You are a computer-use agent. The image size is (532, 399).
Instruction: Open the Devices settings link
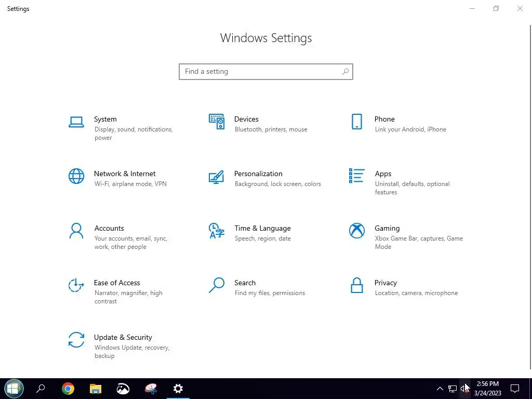tap(246, 119)
